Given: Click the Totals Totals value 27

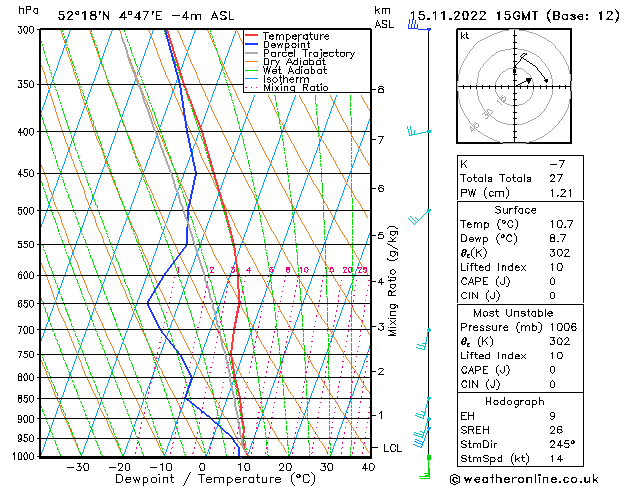Looking at the screenshot, I should coord(556,178).
